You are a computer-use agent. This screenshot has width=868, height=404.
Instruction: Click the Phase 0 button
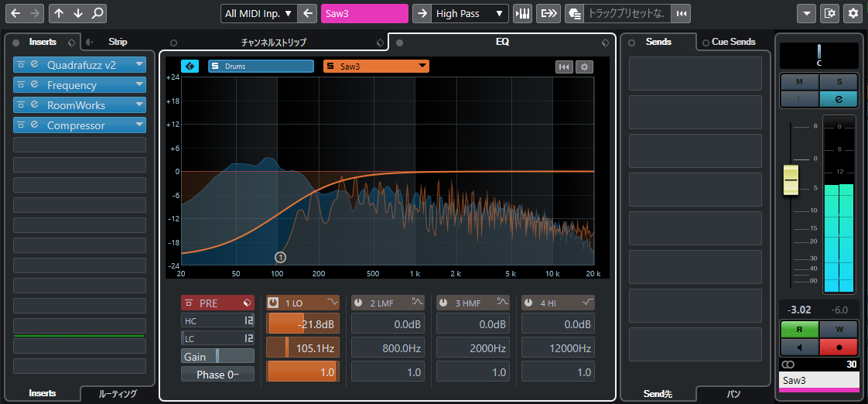217,375
